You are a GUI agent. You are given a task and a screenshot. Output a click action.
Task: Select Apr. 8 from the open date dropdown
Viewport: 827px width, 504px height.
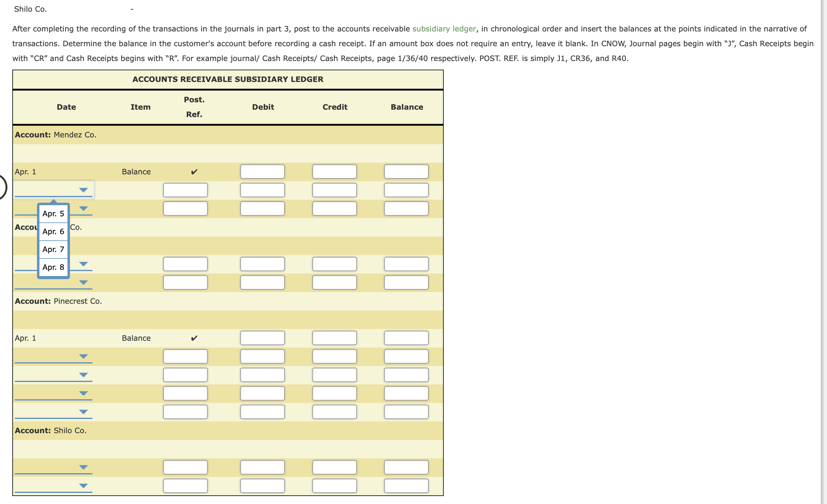tap(53, 267)
